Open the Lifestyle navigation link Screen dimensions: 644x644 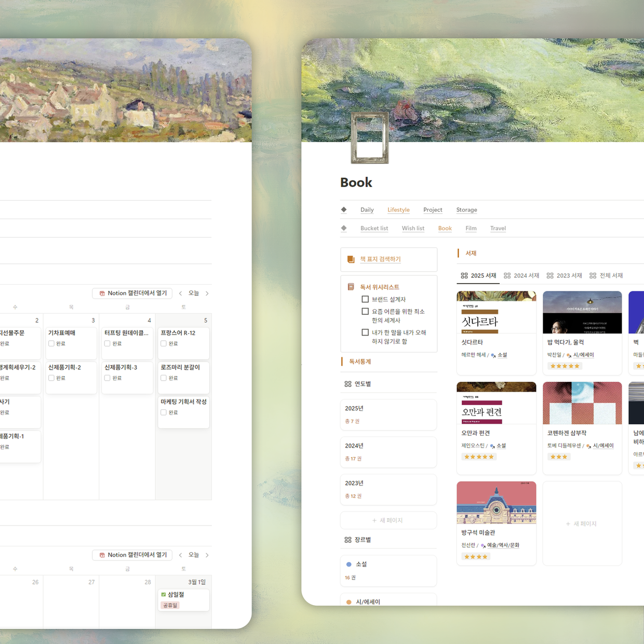point(398,210)
